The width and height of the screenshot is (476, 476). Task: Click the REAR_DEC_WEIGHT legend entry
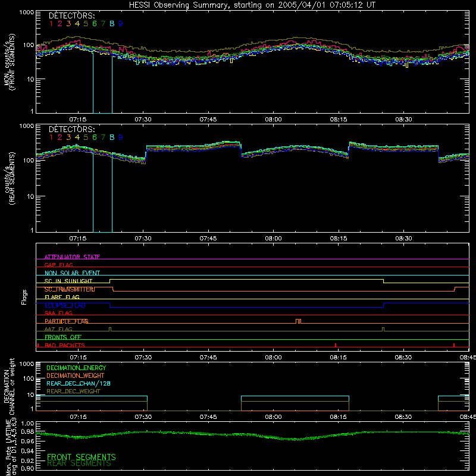point(73,392)
